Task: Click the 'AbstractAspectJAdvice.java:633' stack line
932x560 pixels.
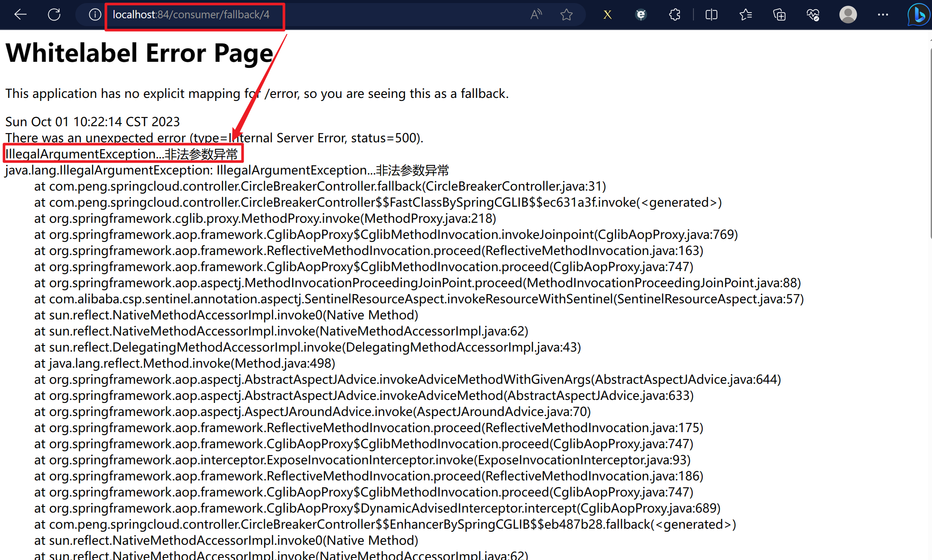Action: click(364, 396)
